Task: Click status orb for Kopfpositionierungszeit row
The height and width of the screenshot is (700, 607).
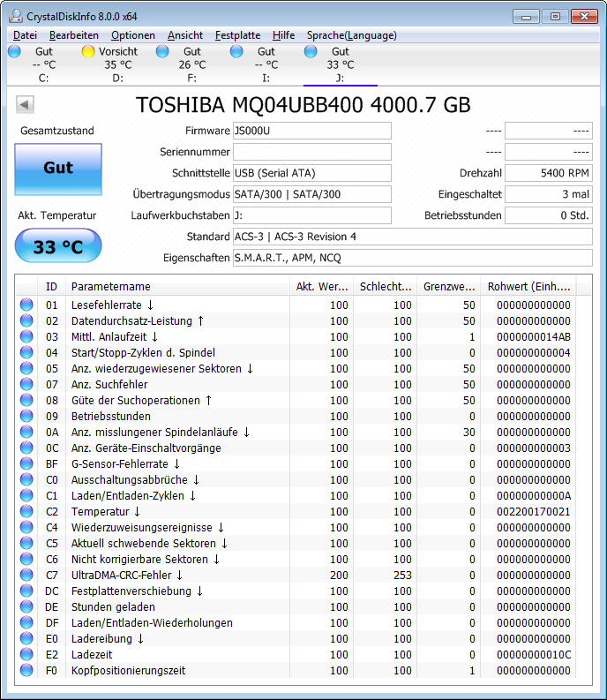Action: pos(26,670)
